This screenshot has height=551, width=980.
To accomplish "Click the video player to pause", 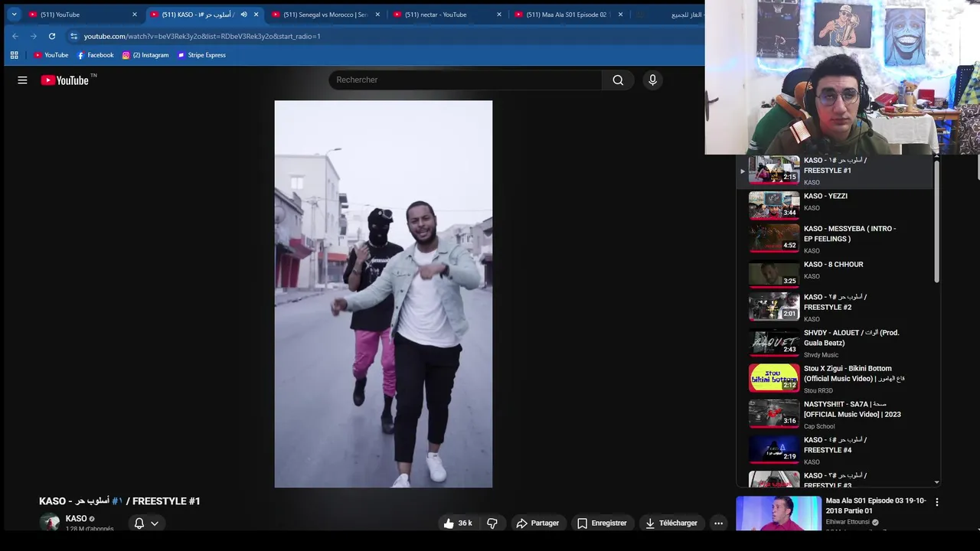I will pos(384,294).
